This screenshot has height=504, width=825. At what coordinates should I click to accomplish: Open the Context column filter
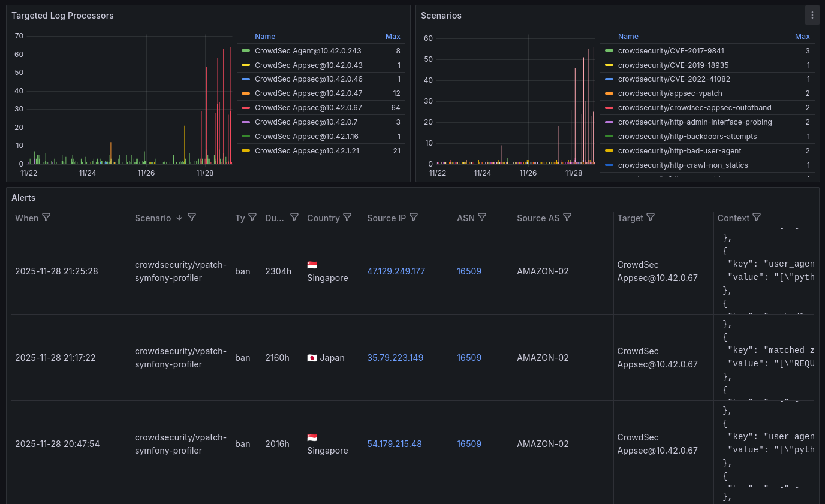pyautogui.click(x=757, y=218)
